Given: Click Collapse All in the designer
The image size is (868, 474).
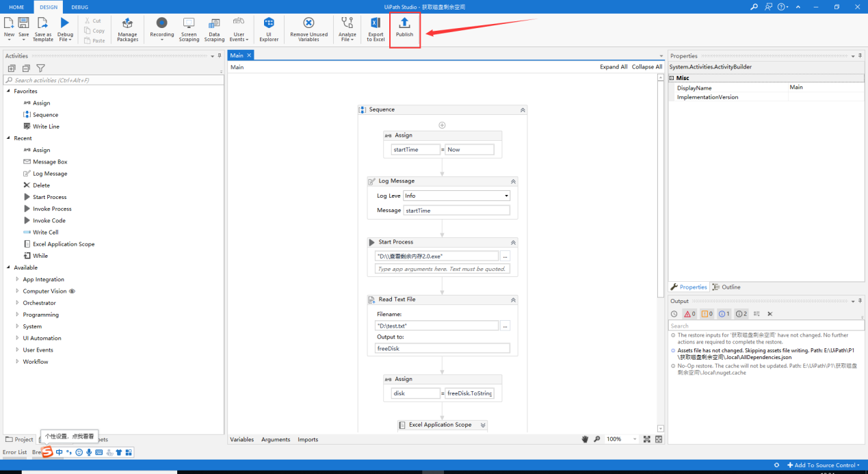Looking at the screenshot, I should point(646,66).
